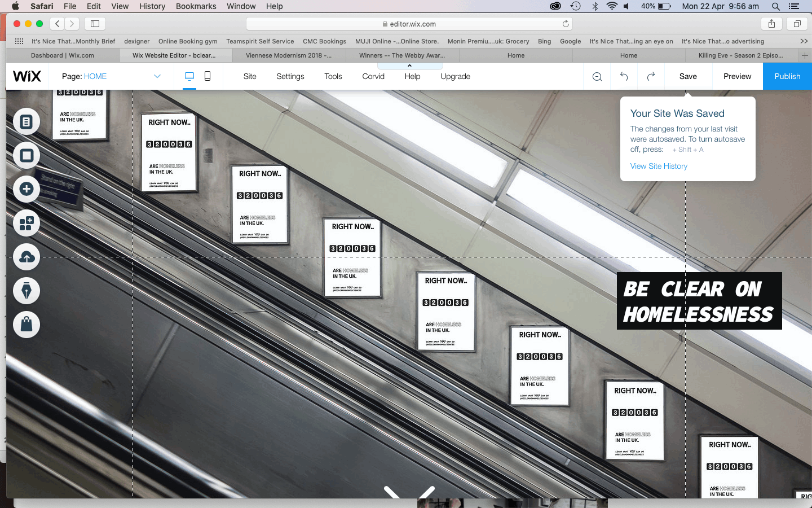The height and width of the screenshot is (508, 812).
Task: Click the Add elements plus icon
Action: pos(27,189)
